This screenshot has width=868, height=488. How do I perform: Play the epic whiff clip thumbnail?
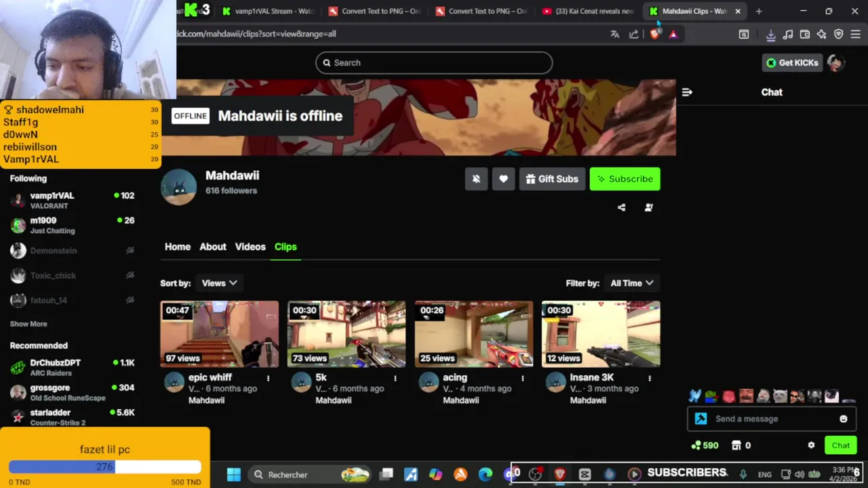click(x=220, y=334)
